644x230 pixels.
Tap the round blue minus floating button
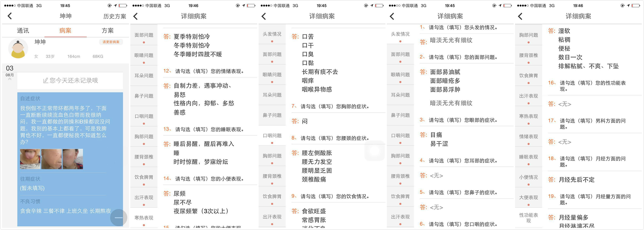pos(119,217)
